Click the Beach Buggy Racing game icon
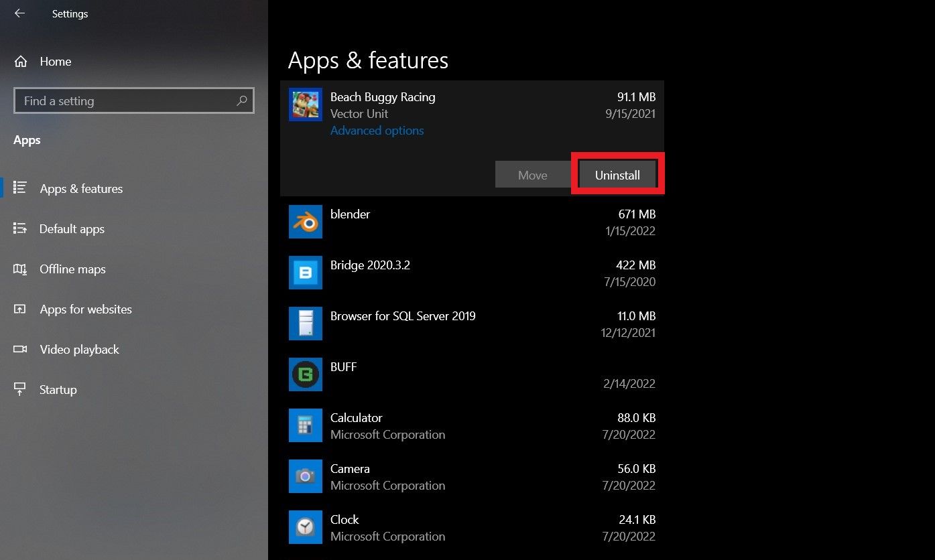This screenshot has width=935, height=560. [x=305, y=104]
